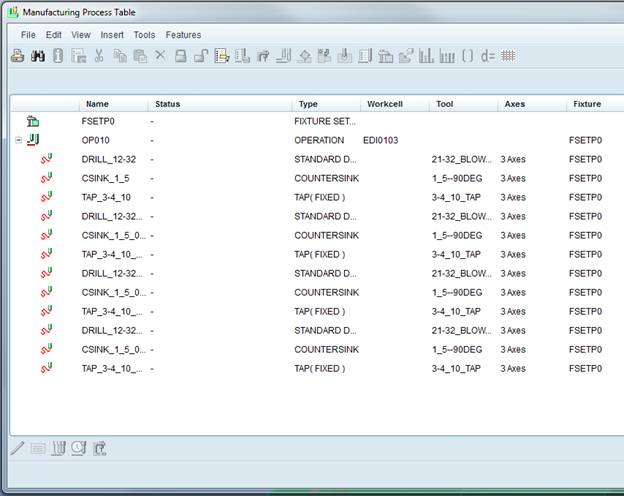Click the clock icon in bottom toolbar
Viewport: 624px width, 496px height.
[78, 448]
